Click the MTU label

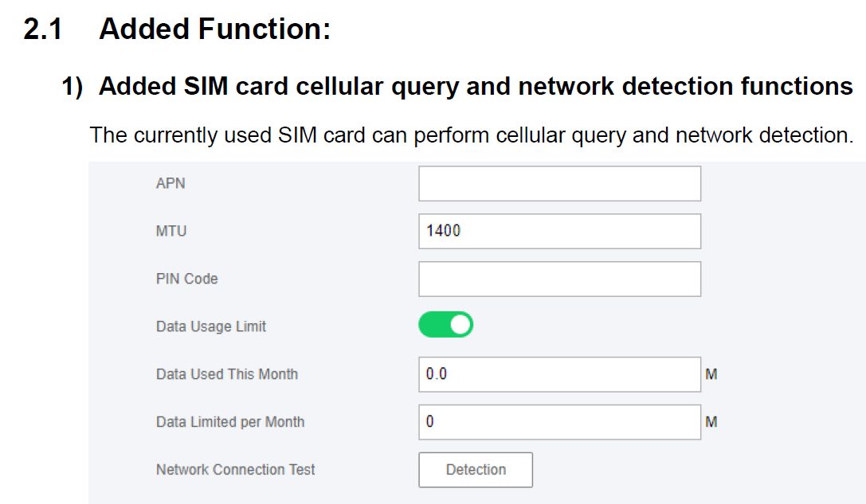tap(171, 231)
